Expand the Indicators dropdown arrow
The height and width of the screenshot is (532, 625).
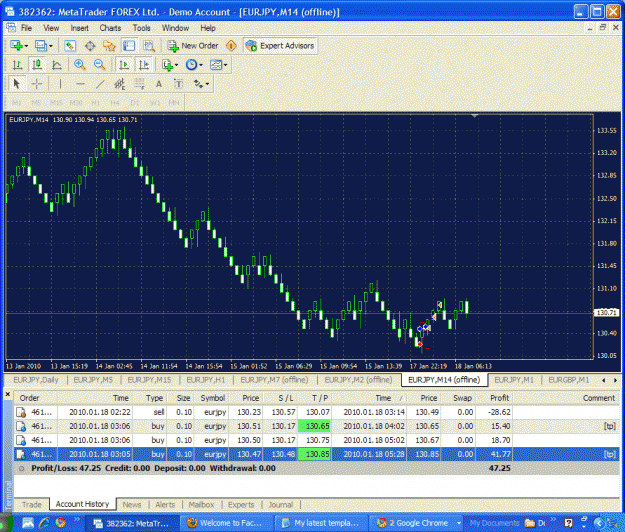177,65
